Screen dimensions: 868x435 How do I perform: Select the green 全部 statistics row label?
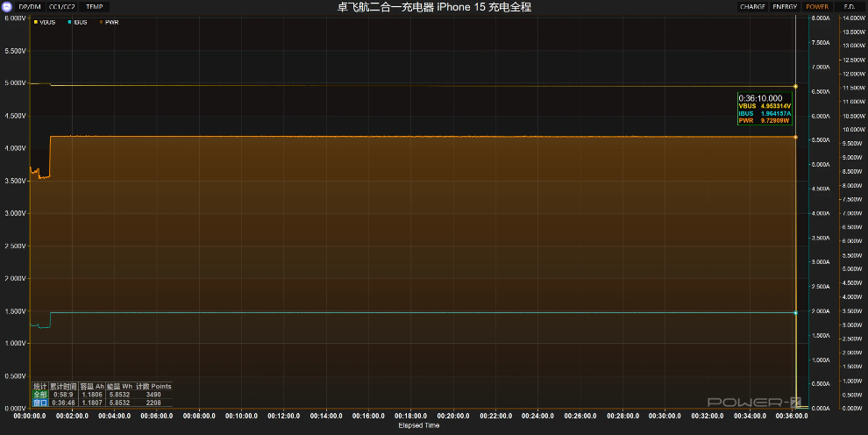pos(39,395)
